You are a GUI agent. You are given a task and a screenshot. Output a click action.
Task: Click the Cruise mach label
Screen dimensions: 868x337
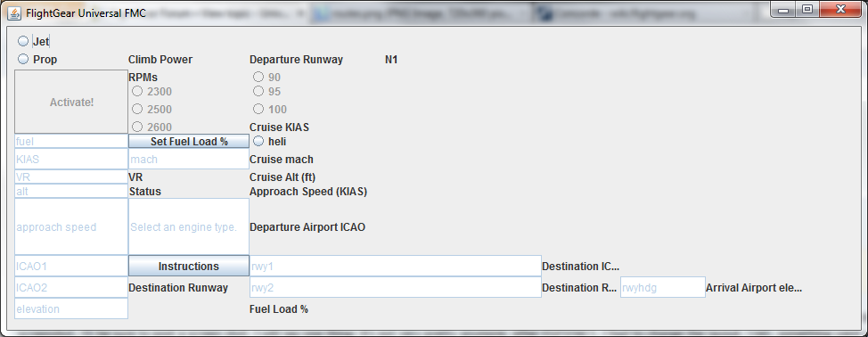[282, 160]
